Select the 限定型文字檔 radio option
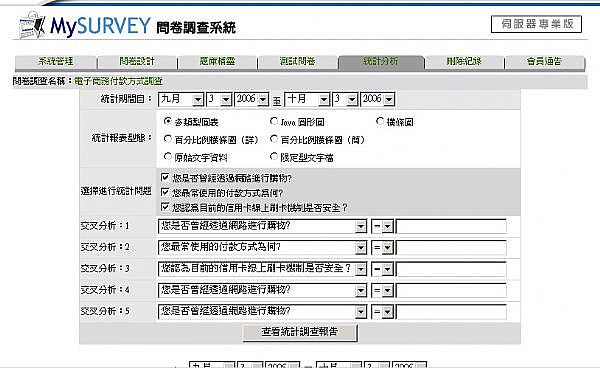This screenshot has width=600, height=368. (x=273, y=156)
